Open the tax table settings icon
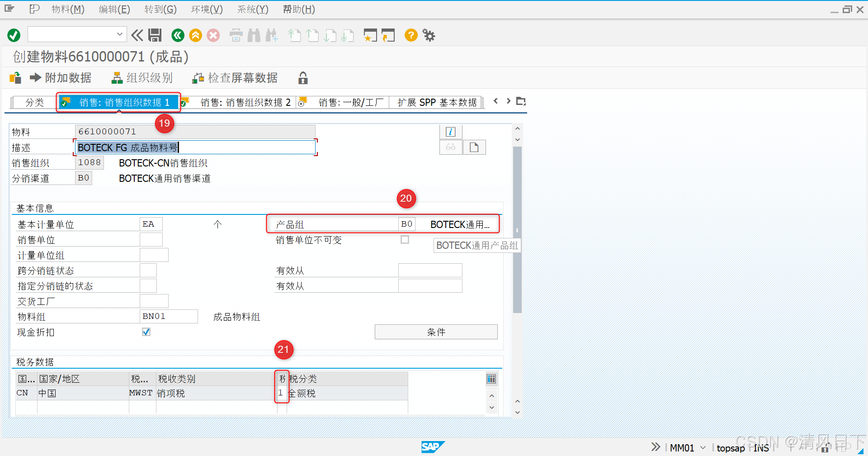Screen dimensions: 868x456 click(491, 379)
